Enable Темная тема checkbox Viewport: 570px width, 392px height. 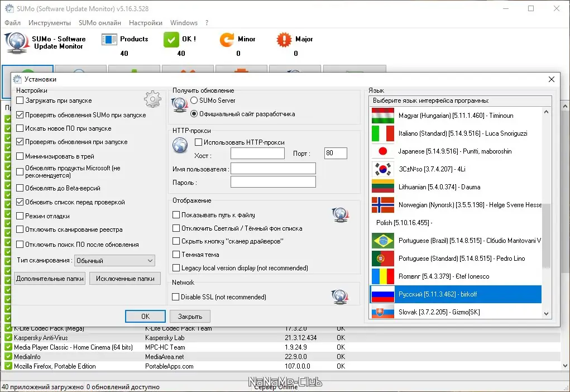coord(176,254)
